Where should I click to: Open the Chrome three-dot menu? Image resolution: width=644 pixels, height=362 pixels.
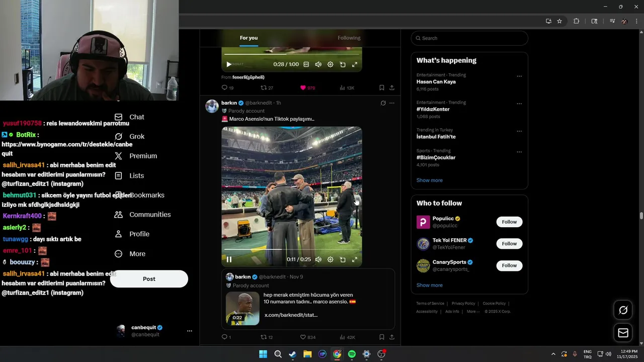[x=637, y=21]
